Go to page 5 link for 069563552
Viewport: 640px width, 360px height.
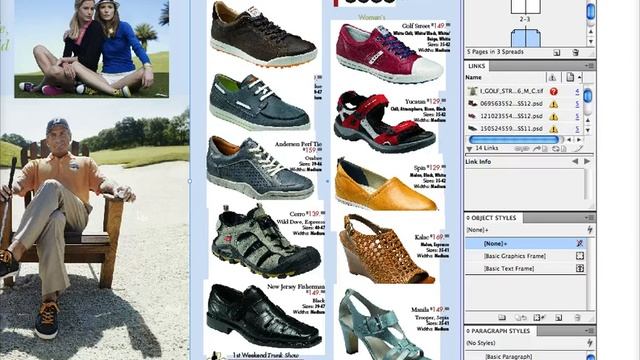point(577,104)
